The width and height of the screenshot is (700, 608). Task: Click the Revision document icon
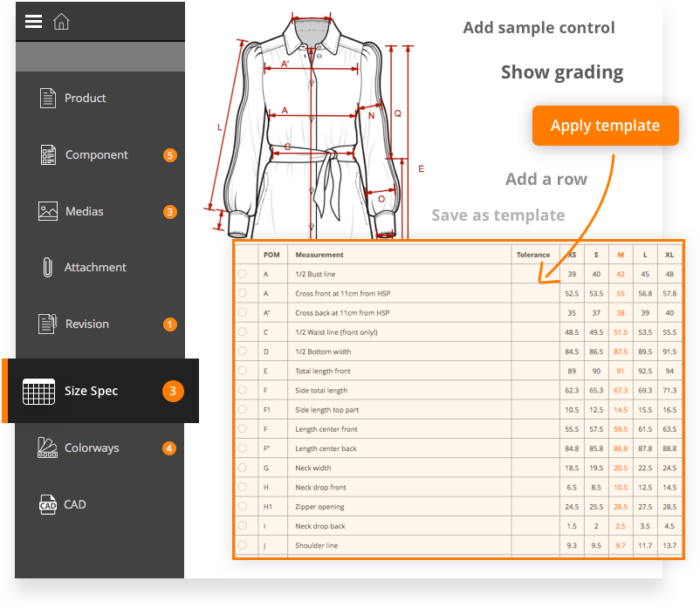[x=47, y=324]
